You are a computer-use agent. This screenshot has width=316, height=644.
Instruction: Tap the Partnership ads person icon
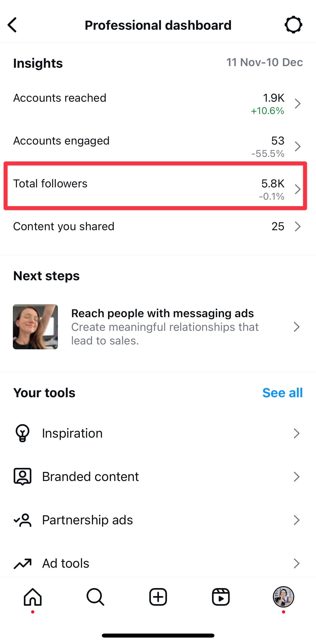[23, 520]
